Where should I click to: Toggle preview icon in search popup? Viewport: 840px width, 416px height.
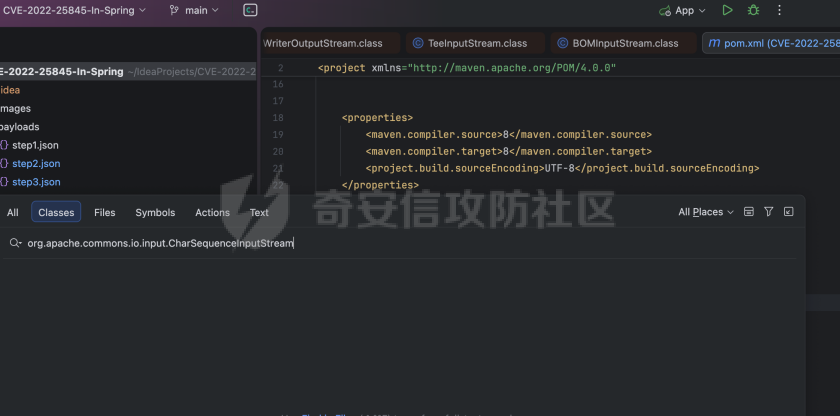click(749, 212)
